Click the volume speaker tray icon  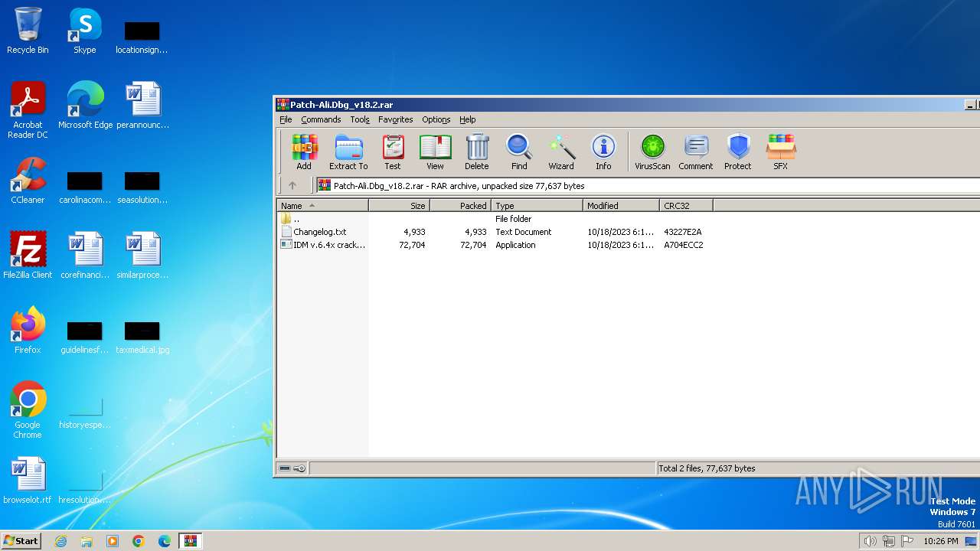coord(870,541)
